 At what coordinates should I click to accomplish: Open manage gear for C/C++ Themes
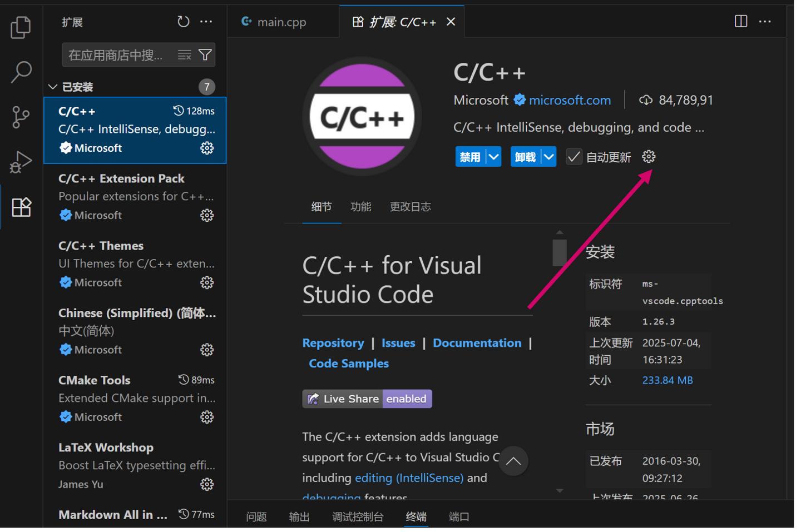pyautogui.click(x=207, y=282)
